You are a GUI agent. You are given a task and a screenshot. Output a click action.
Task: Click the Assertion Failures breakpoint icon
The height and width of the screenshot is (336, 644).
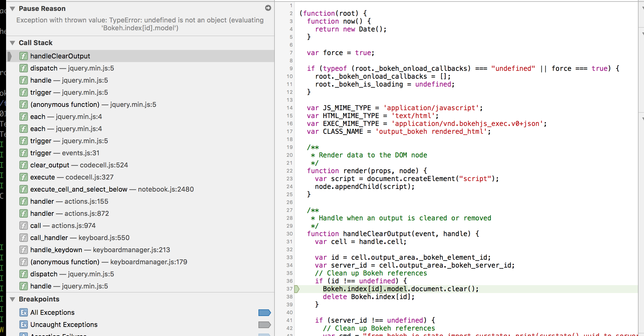click(x=23, y=335)
